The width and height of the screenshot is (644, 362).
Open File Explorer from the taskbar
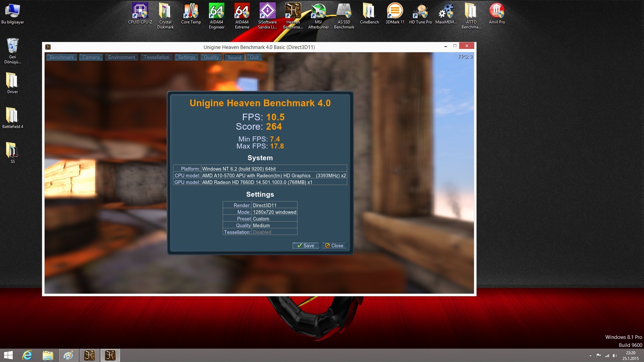(x=48, y=355)
